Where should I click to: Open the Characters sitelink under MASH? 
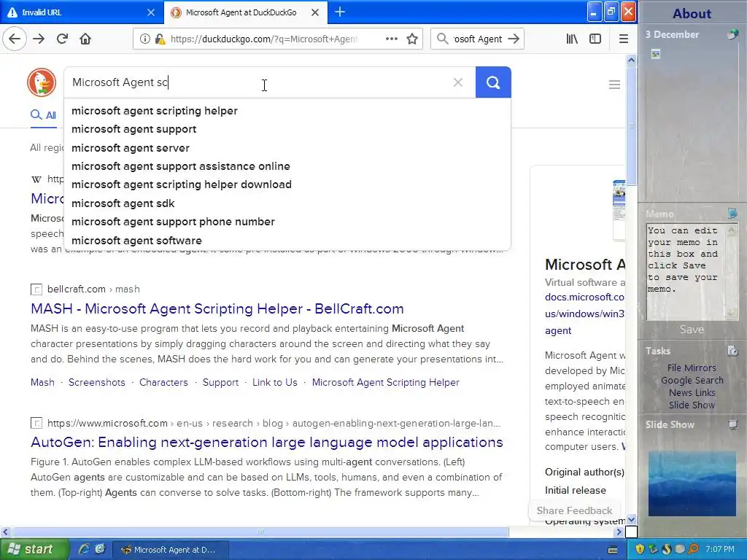(163, 382)
